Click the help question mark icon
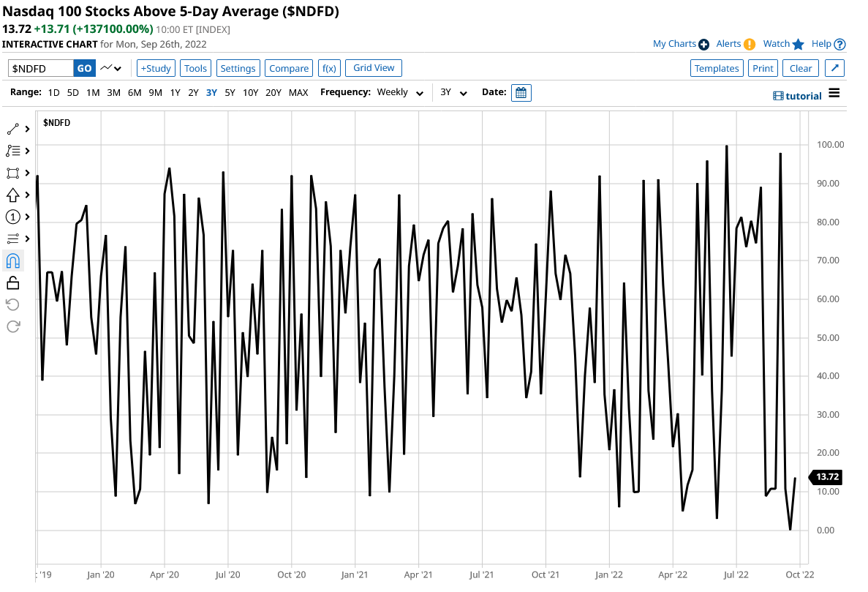 tap(839, 45)
